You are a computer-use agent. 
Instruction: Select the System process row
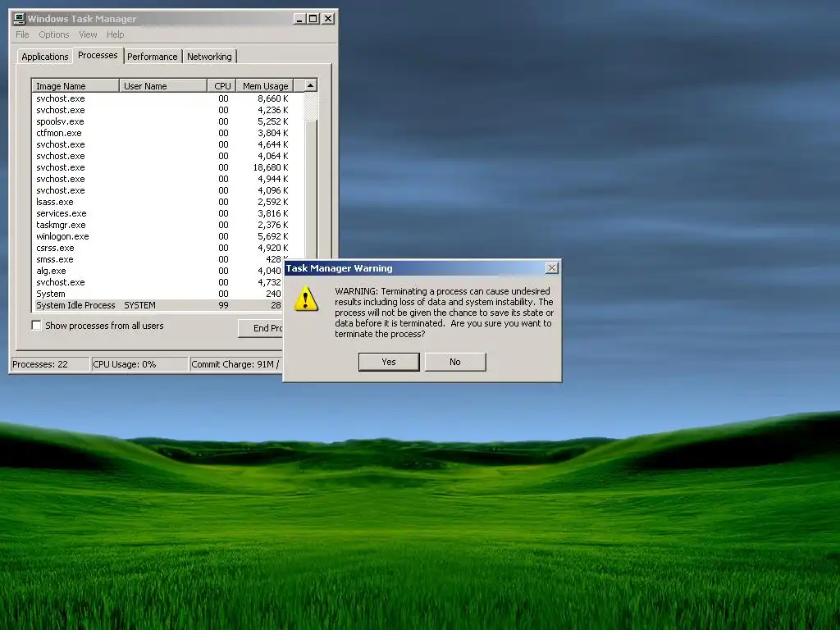click(x=158, y=294)
